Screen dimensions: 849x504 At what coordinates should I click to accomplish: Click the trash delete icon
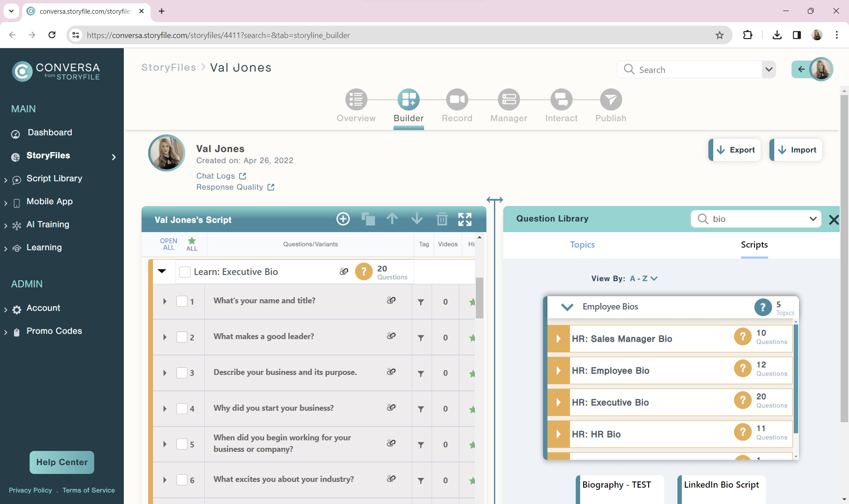point(442,219)
